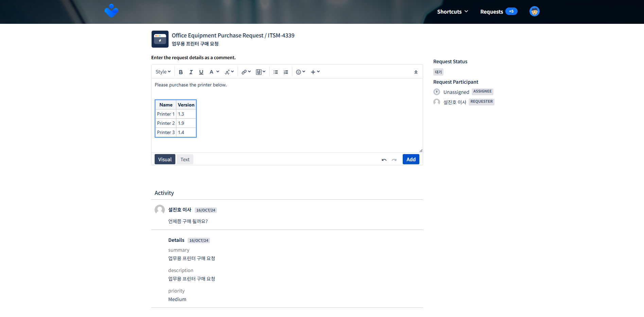Apply bold formatting in editor toolbar
Image resolution: width=644 pixels, height=317 pixels.
tap(181, 72)
